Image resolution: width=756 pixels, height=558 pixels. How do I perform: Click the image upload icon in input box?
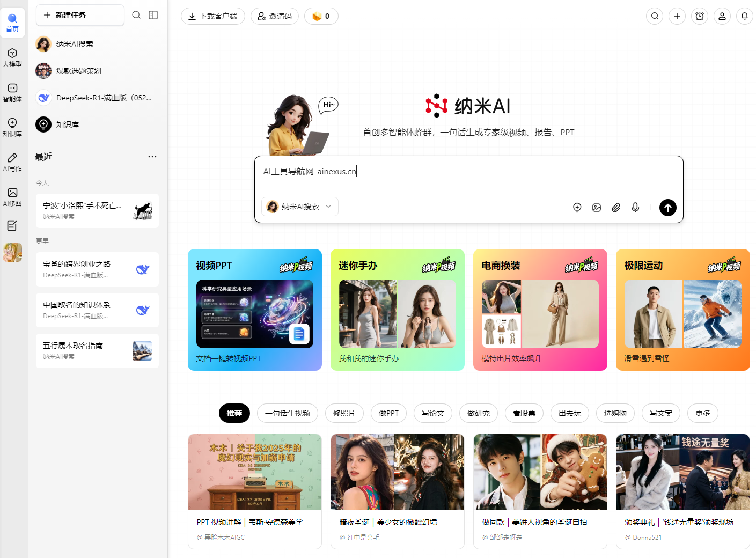[597, 208]
